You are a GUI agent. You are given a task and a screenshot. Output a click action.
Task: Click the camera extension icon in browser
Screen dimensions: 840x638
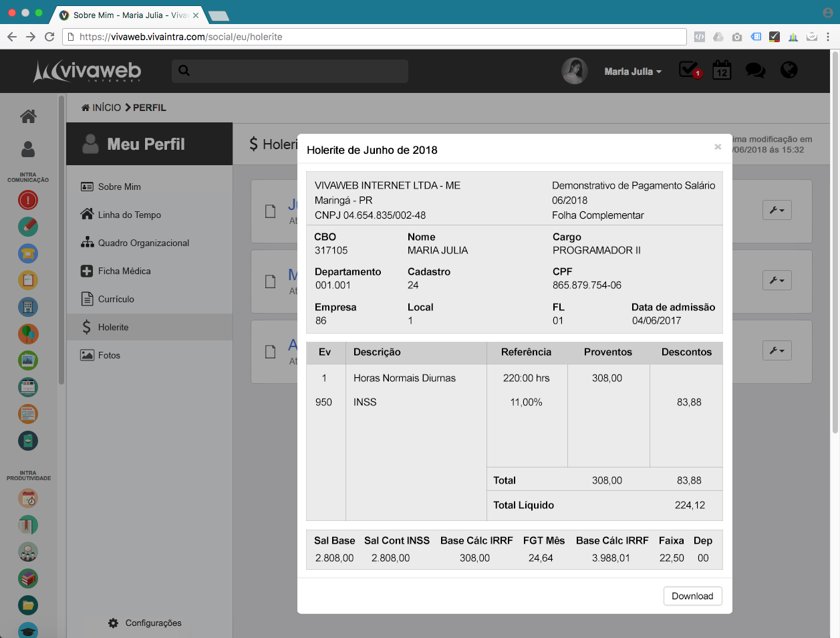point(736,37)
